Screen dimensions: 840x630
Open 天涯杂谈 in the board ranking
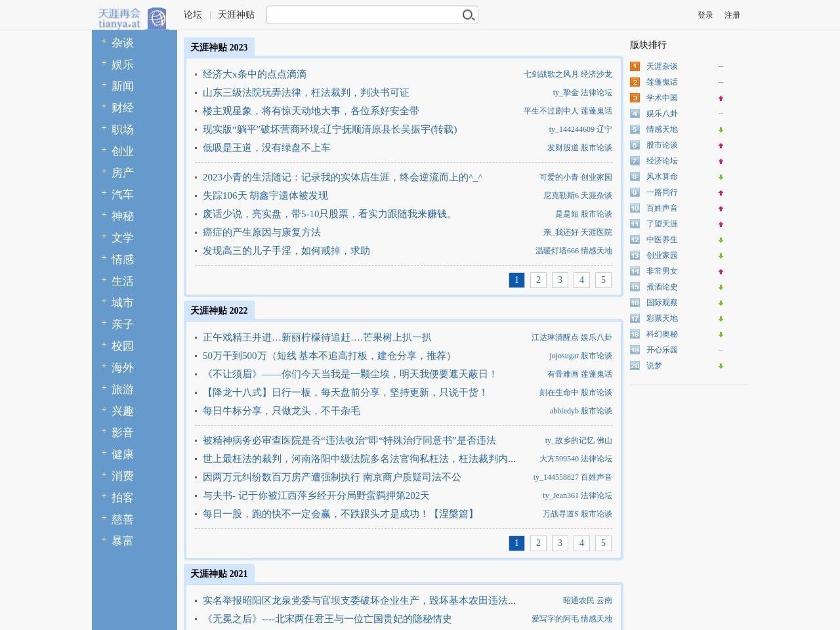tap(662, 66)
